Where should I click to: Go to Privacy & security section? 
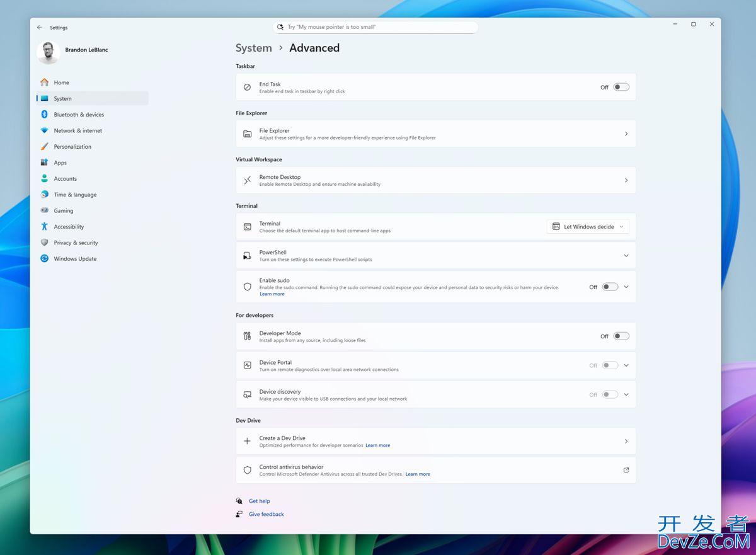[76, 243]
